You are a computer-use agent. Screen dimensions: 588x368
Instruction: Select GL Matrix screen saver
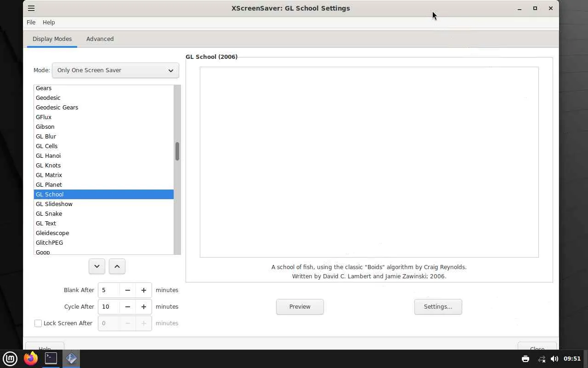point(104,175)
